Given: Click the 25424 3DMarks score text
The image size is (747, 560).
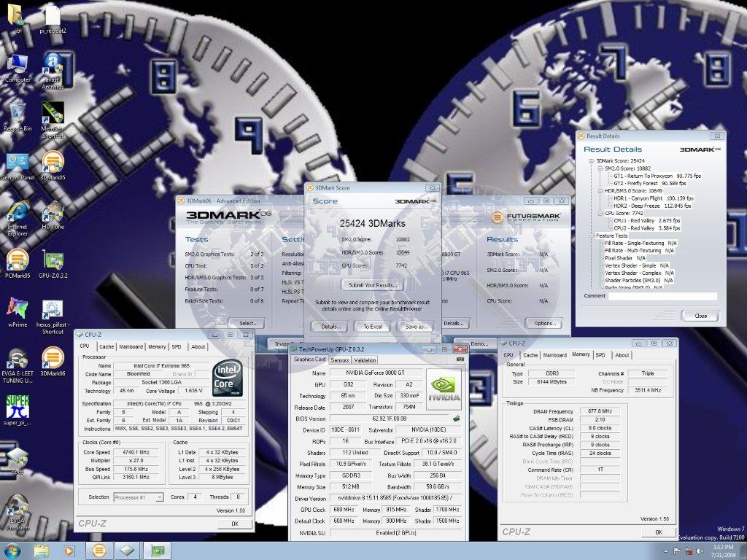Looking at the screenshot, I should (x=372, y=223).
